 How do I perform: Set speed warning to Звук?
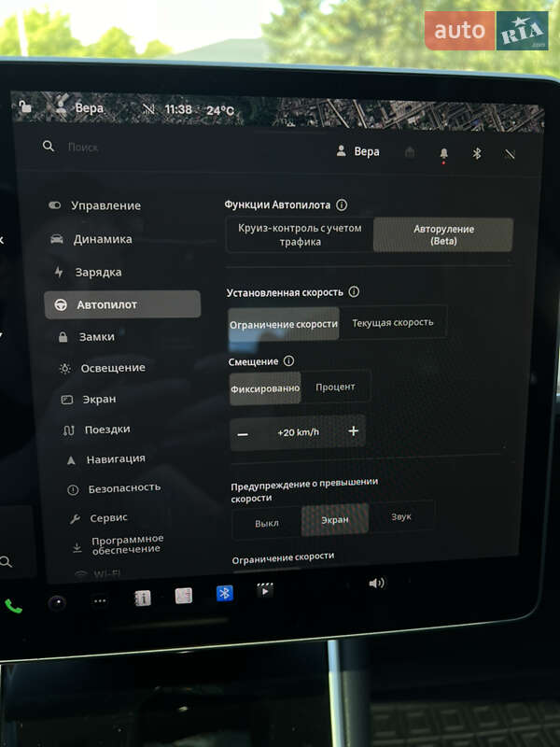tap(401, 516)
